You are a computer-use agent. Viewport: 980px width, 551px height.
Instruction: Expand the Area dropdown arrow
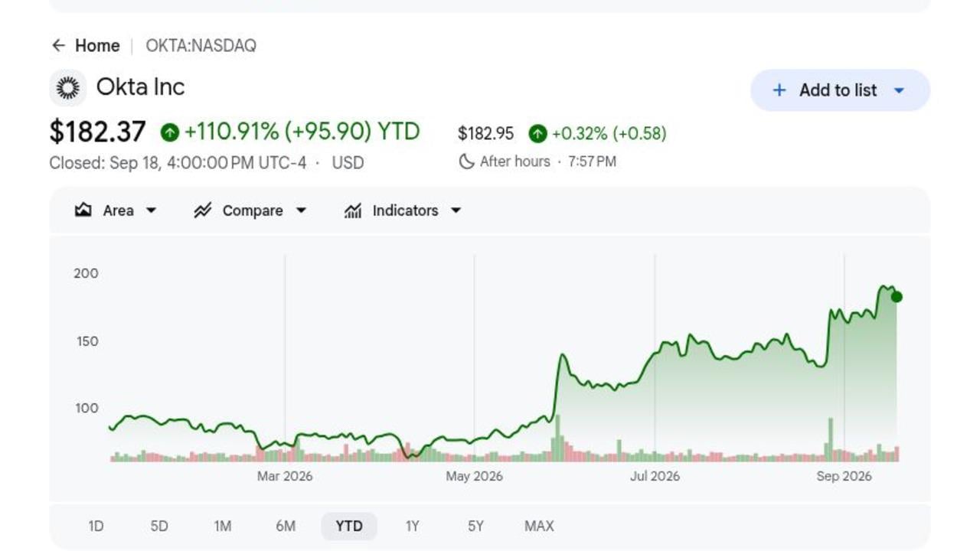(x=151, y=210)
